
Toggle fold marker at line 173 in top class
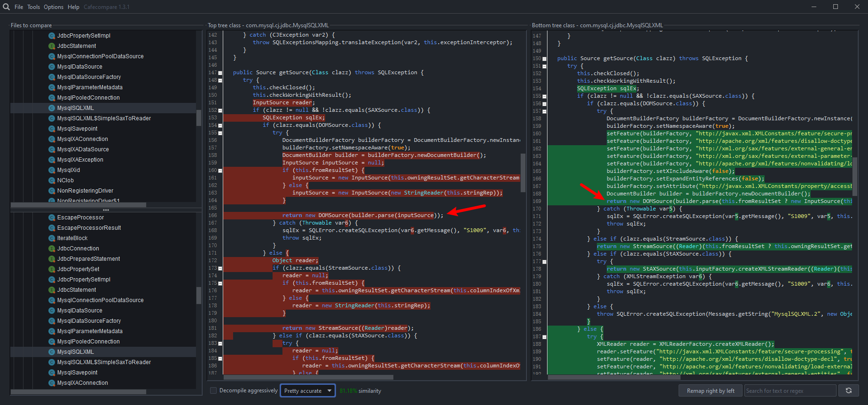click(x=220, y=268)
